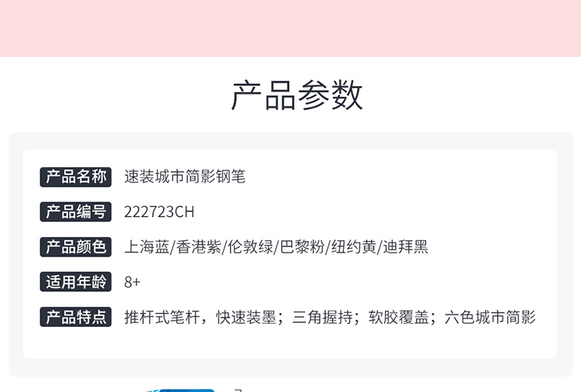Image resolution: width=581 pixels, height=392 pixels.
Task: Click the 推杆式笔杆 feature text
Action: tap(162, 317)
